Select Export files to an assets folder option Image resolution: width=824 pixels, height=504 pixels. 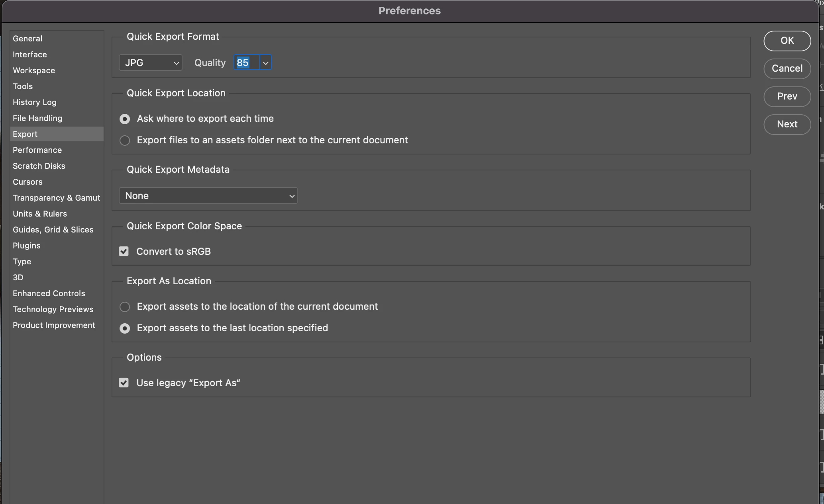click(x=125, y=141)
